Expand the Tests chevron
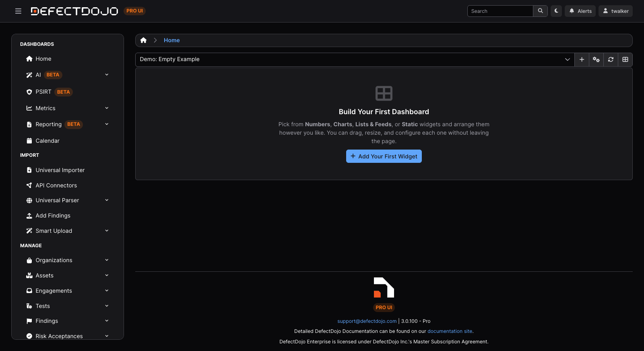This screenshot has height=351, width=644. [x=107, y=306]
